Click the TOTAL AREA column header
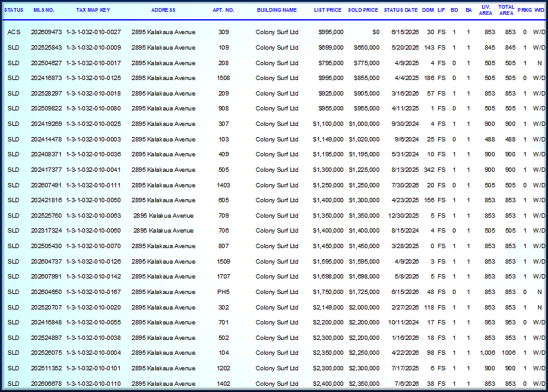 (x=506, y=10)
